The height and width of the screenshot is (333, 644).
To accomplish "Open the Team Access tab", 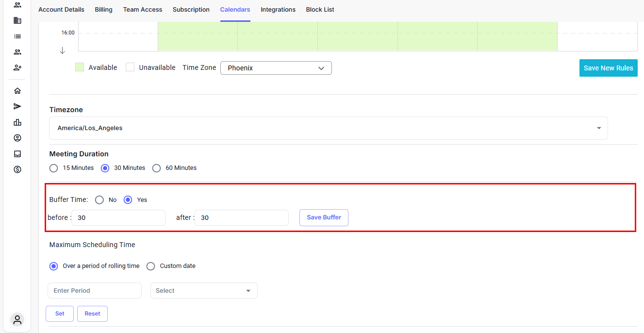I will (143, 10).
